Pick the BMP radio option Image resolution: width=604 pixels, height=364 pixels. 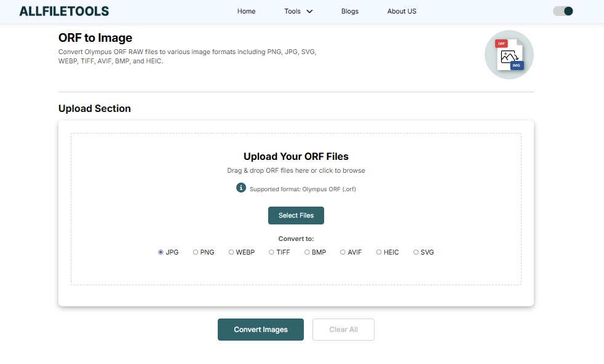[x=307, y=252]
